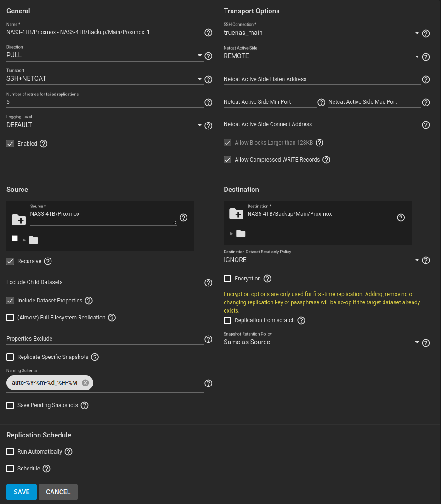Click the add-folder icon in Source panel

pyautogui.click(x=19, y=220)
